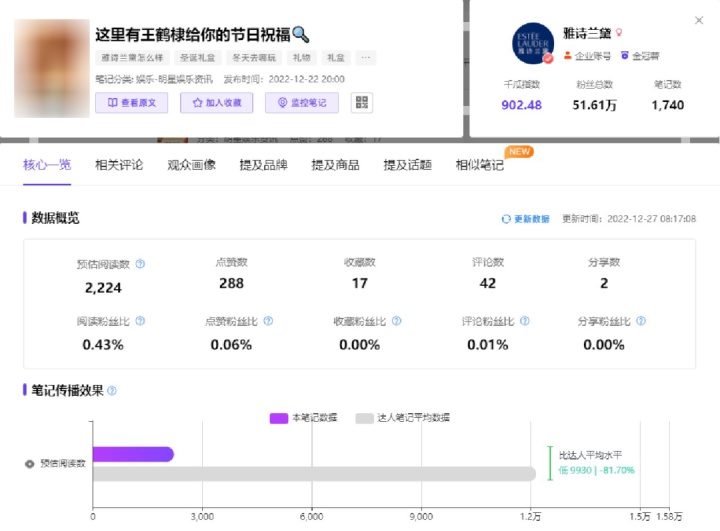Click the 雅诗兰黛 account name
The image size is (720, 531).
click(587, 33)
